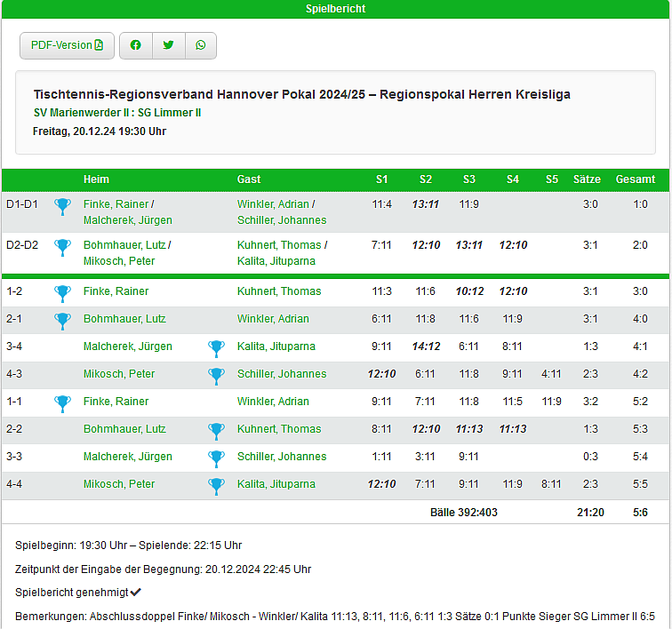The height and width of the screenshot is (629, 672).
Task: Click trophy icon in row 4-3
Action: 216,376
